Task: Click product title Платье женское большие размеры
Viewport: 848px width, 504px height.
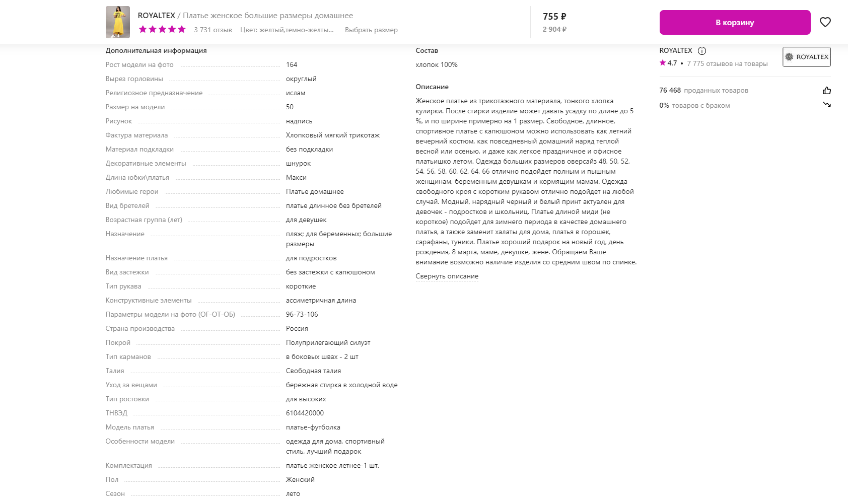Action: [x=268, y=16]
